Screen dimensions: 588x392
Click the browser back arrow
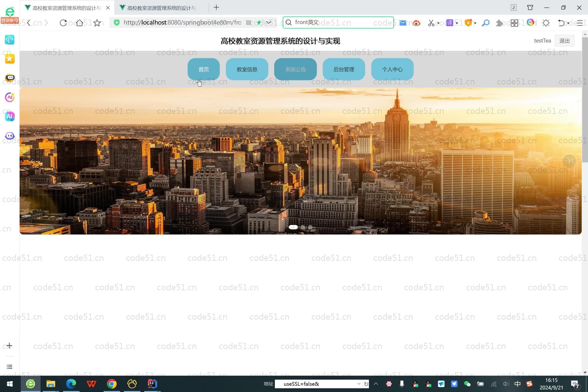pyautogui.click(x=29, y=23)
